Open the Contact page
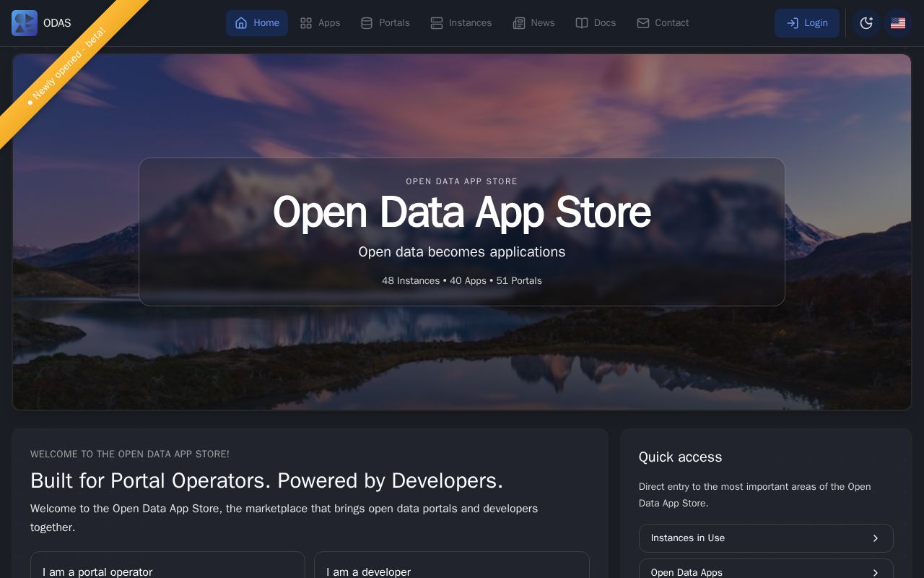Viewport: 924px width, 578px height. tap(663, 23)
